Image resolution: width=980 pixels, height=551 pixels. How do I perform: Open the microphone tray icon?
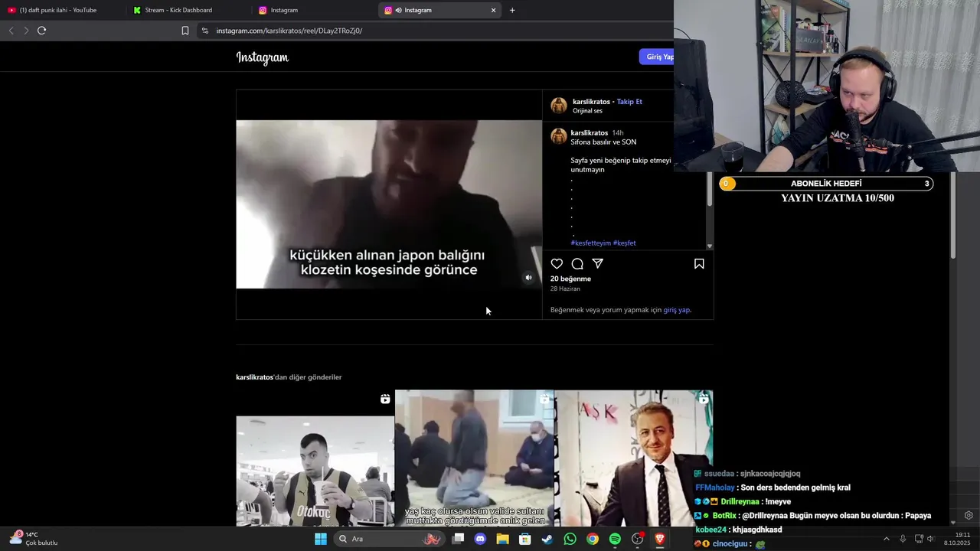[x=903, y=539]
